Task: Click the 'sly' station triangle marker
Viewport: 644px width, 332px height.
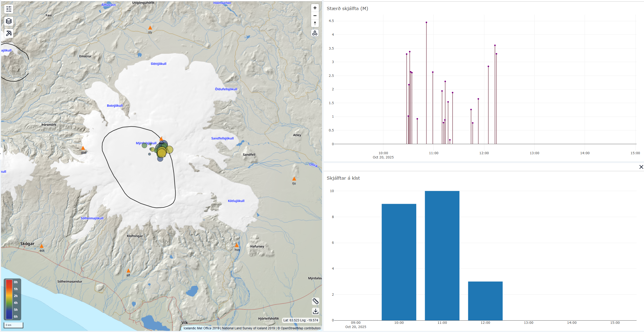Action: coord(150,28)
